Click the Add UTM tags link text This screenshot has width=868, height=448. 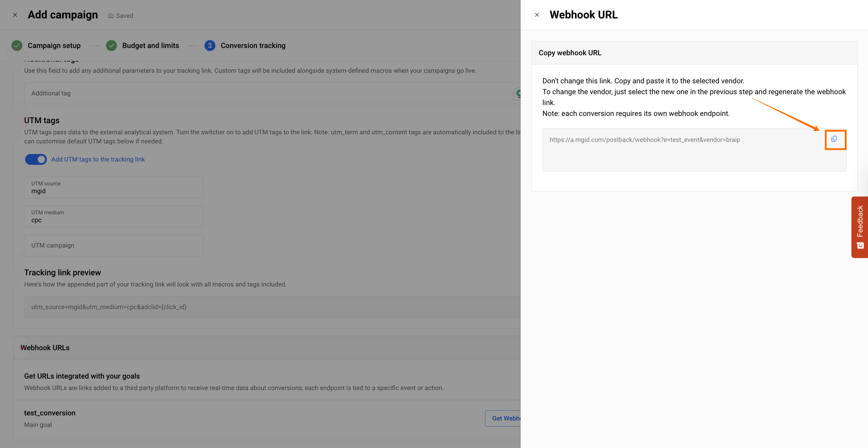point(98,159)
